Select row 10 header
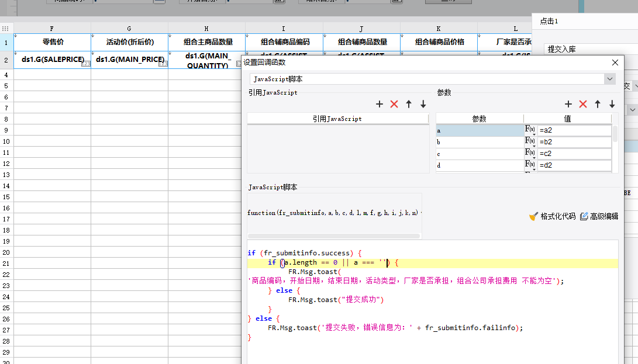638x364 pixels. click(x=6, y=141)
